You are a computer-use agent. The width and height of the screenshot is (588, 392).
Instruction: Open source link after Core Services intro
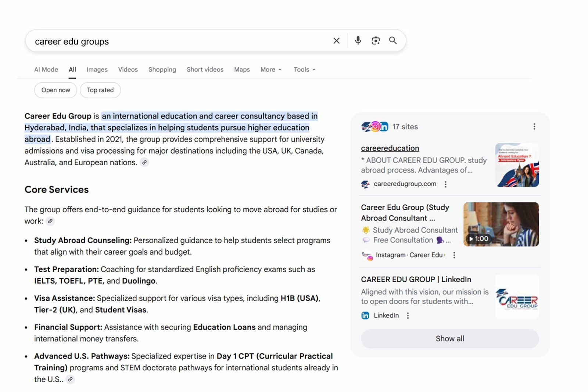click(50, 221)
